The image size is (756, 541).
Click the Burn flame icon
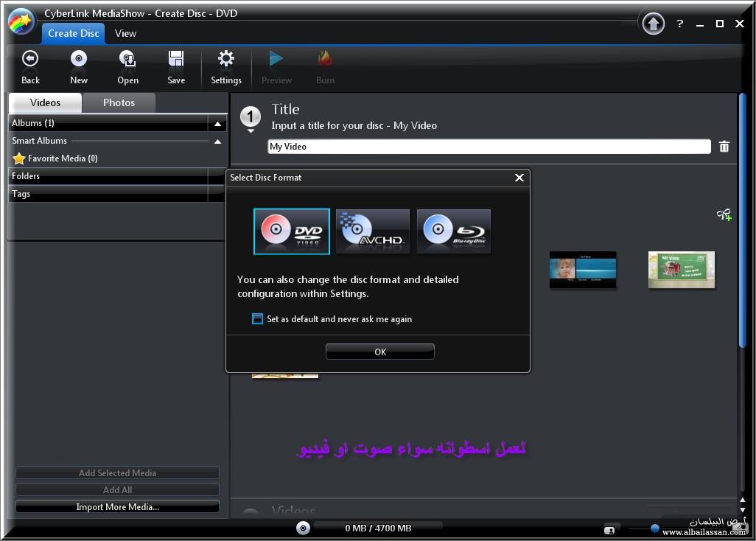pos(325,59)
